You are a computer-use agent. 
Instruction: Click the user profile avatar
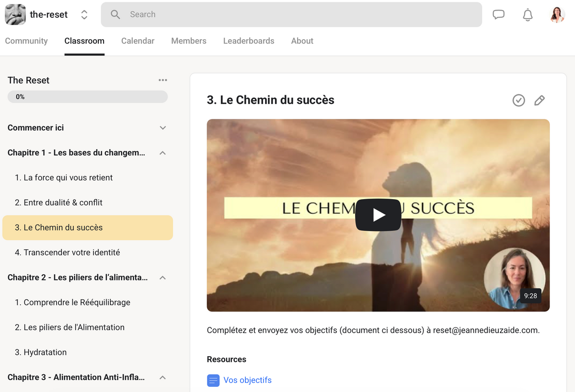click(557, 14)
